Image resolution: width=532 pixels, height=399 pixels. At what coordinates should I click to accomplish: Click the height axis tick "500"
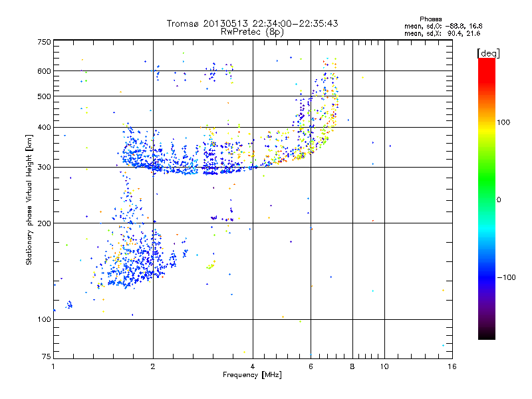[x=44, y=96]
